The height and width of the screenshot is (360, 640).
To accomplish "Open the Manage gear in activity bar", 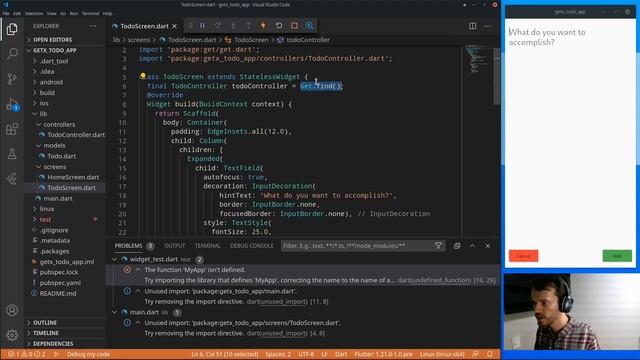I will (x=12, y=335).
